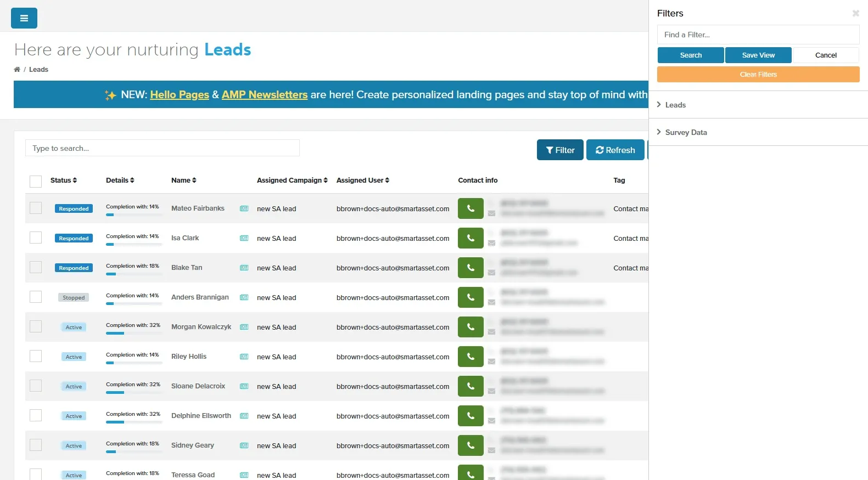Open the hamburger menu button
Image resolution: width=868 pixels, height=480 pixels.
(24, 18)
